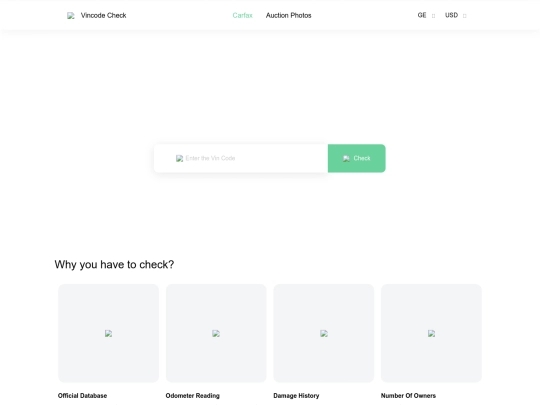Click the icon inside the Vin Code field
Viewport: 540px width, 405px height.
tap(179, 158)
